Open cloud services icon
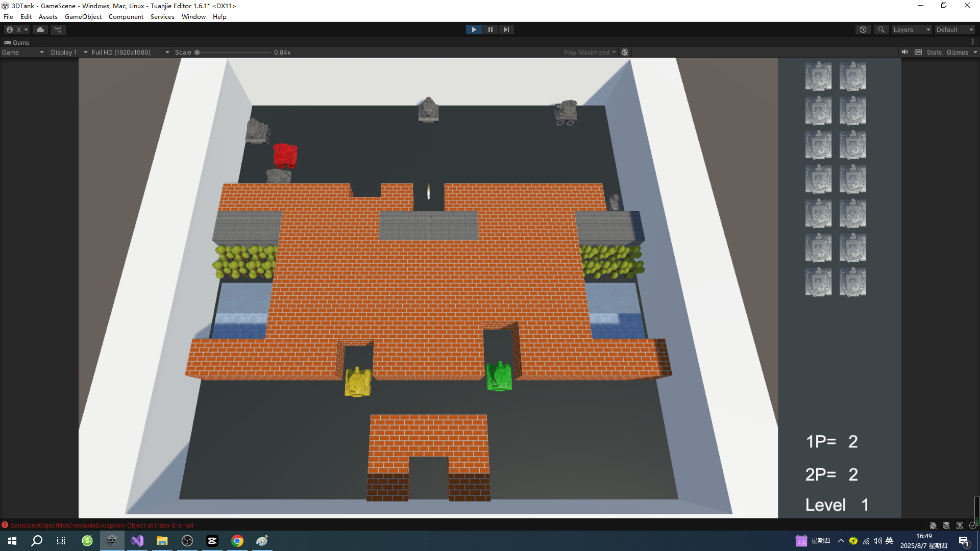The image size is (980, 551). 40,30
